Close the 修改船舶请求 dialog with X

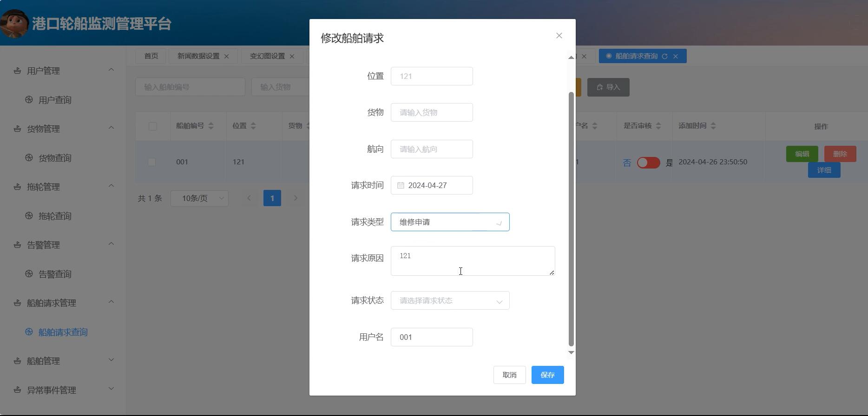point(559,36)
